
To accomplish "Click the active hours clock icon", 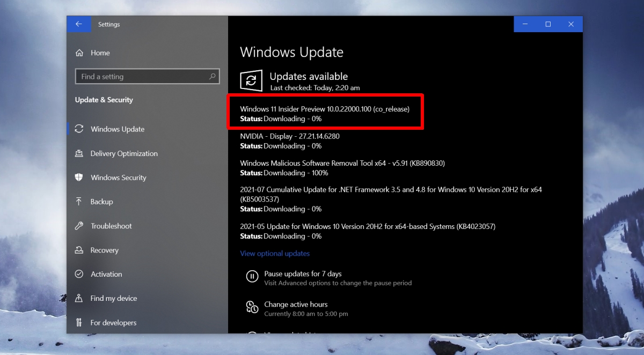I will click(x=252, y=307).
